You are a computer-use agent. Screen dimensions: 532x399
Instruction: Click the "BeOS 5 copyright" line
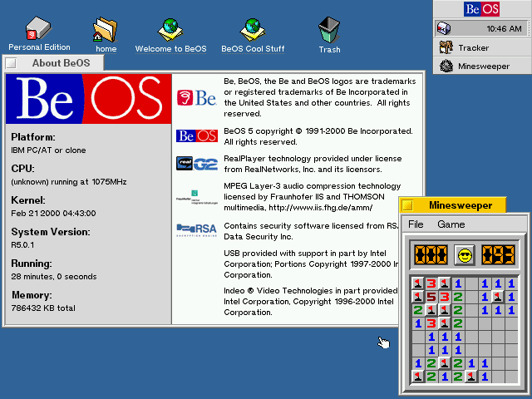[318, 131]
